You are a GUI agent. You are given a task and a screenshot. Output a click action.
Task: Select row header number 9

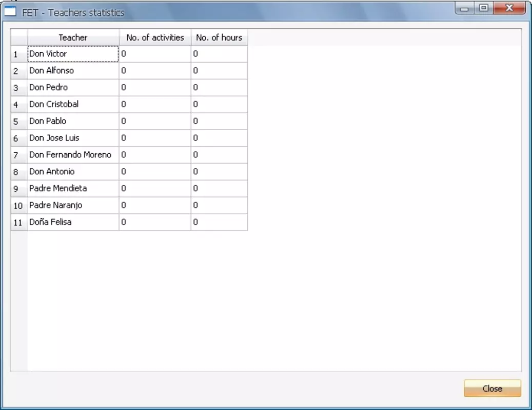coord(19,189)
